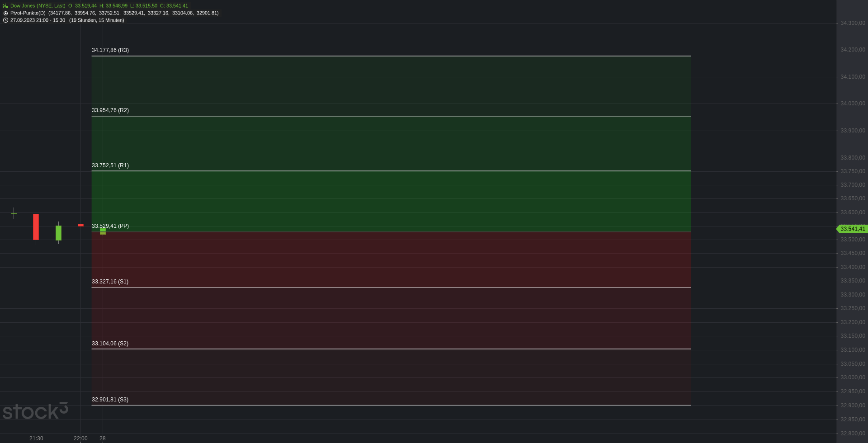Image resolution: width=868 pixels, height=443 pixels.
Task: Click the 32.901,81 (S3) label
Action: click(x=110, y=400)
